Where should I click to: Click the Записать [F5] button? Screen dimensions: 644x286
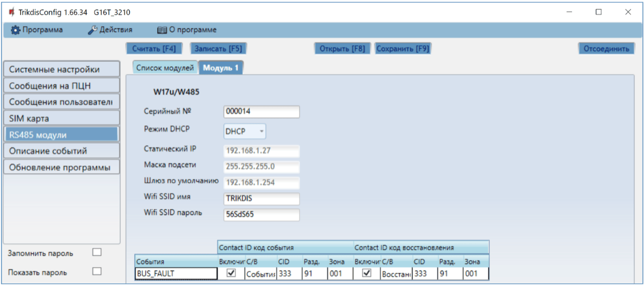218,48
